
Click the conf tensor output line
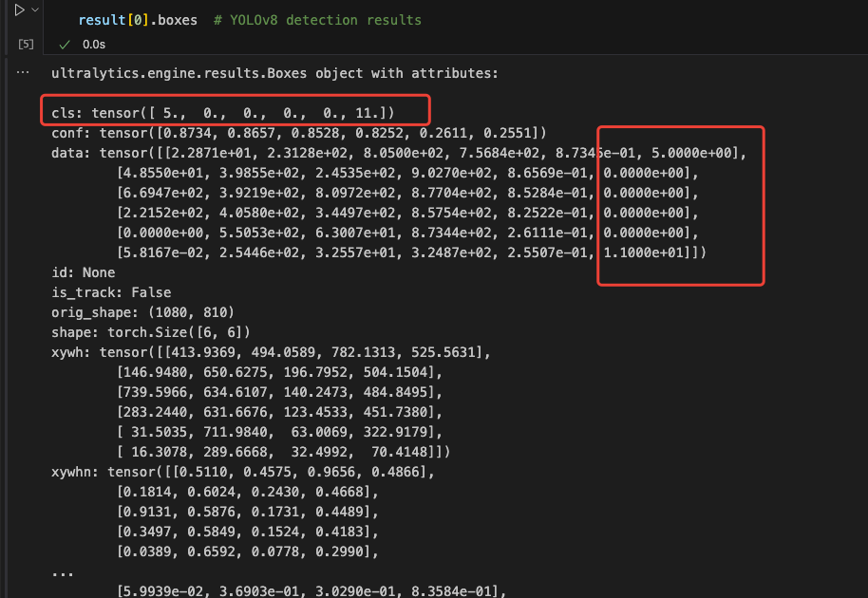point(298,133)
